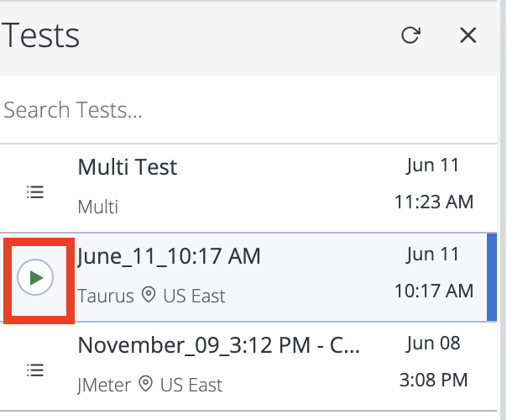Click the Jun 11 10:17 AM timestamp
This screenshot has height=420, width=507.
tap(434, 273)
